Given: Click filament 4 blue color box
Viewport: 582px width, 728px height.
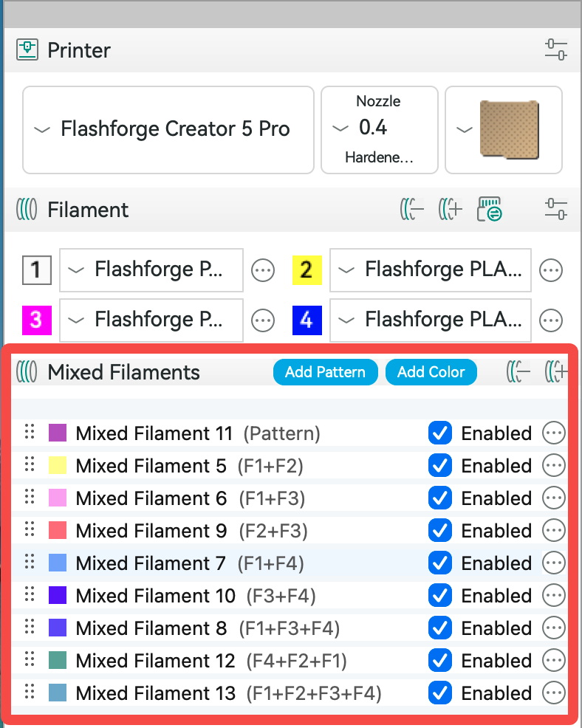Looking at the screenshot, I should click(x=307, y=320).
